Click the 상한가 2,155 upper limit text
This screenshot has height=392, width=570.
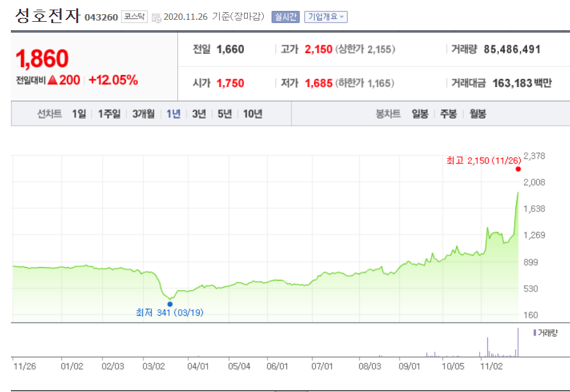[x=365, y=49]
